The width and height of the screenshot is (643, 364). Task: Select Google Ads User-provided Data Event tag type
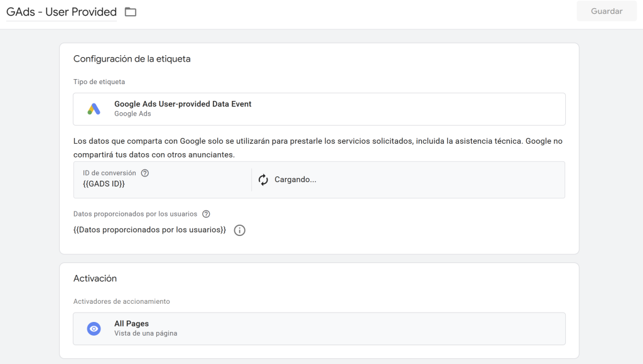coord(183,104)
